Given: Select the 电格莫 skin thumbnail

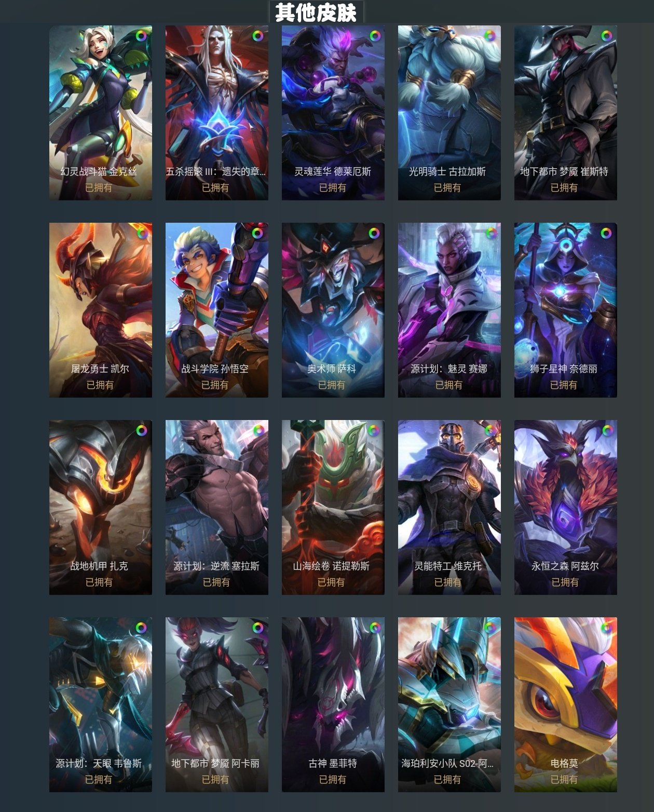Looking at the screenshot, I should pos(566,705).
